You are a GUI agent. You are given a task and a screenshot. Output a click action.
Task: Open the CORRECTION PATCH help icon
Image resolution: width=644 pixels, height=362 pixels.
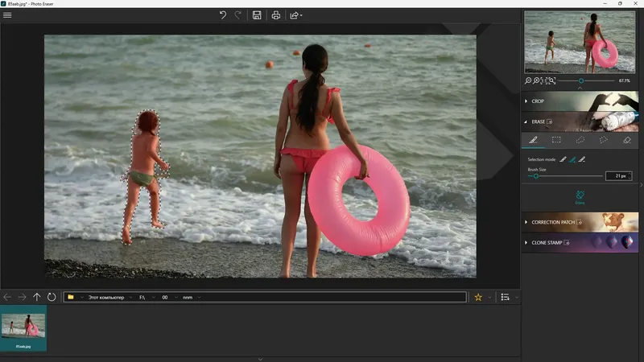point(579,223)
